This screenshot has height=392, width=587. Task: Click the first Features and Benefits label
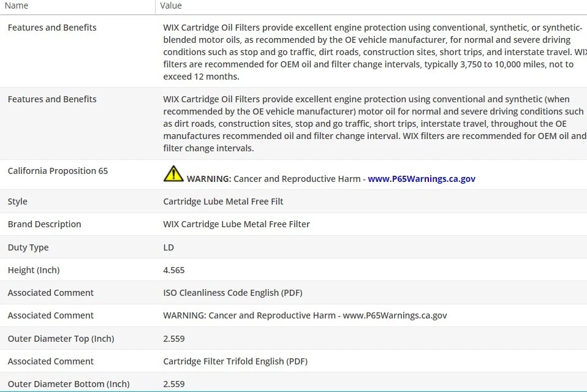pyautogui.click(x=52, y=28)
